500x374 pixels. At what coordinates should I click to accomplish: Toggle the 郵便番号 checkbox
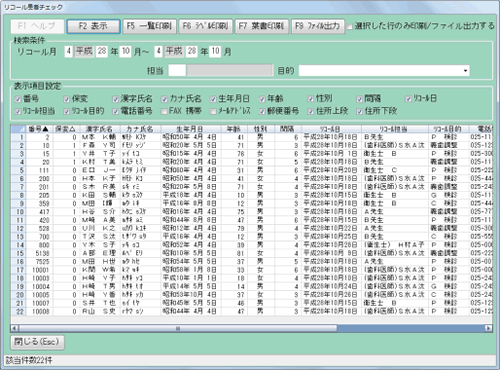pyautogui.click(x=262, y=111)
